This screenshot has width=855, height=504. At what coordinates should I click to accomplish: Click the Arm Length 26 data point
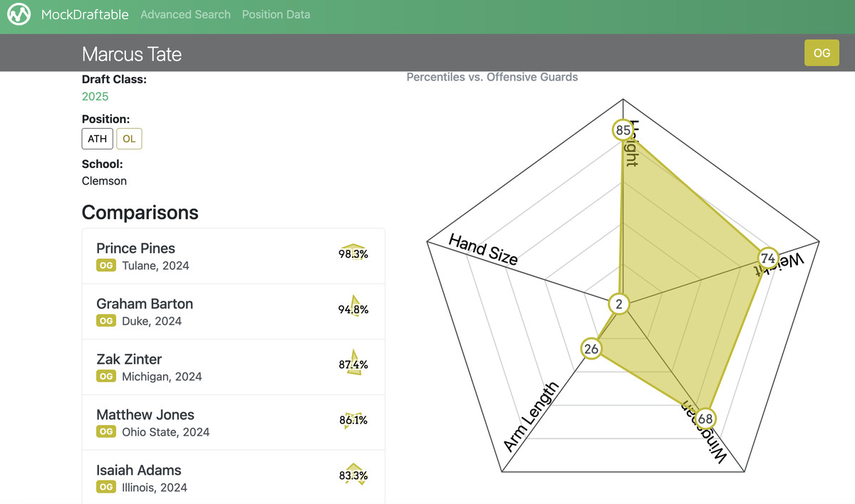point(591,349)
